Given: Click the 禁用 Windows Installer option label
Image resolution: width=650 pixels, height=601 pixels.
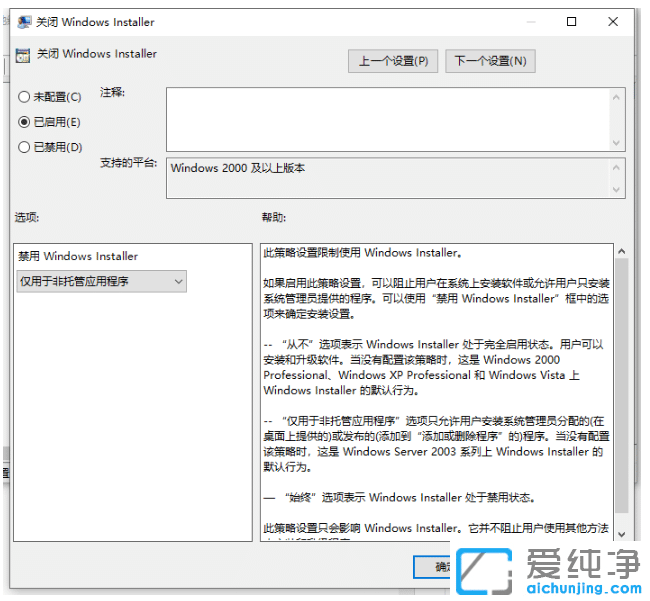Looking at the screenshot, I should tap(78, 256).
